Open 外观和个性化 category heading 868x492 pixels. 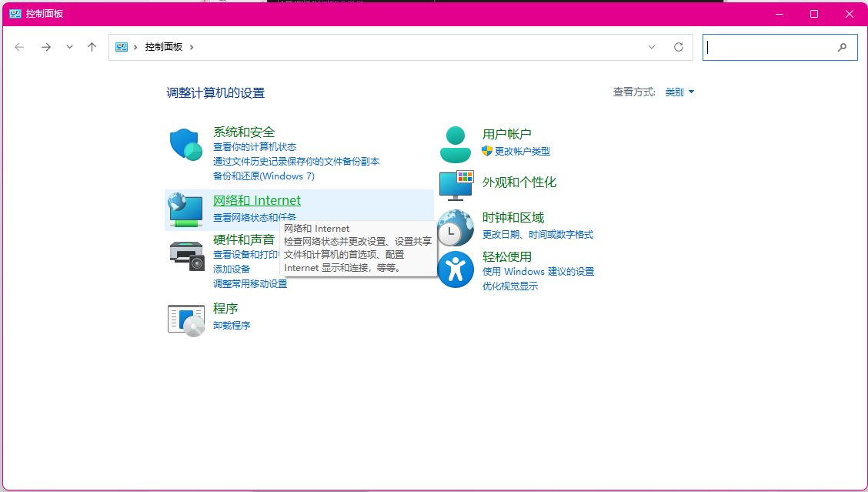tap(519, 182)
